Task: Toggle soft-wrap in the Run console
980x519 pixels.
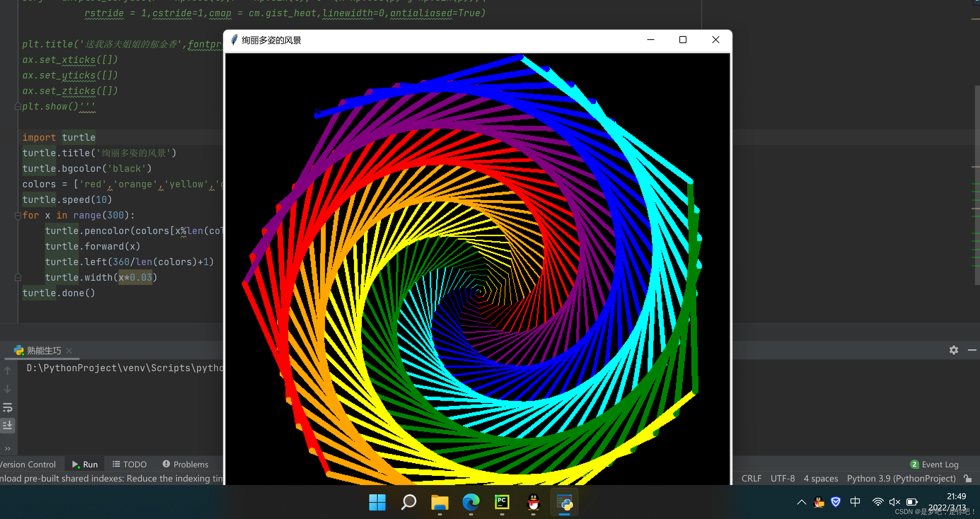Action: tap(8, 408)
